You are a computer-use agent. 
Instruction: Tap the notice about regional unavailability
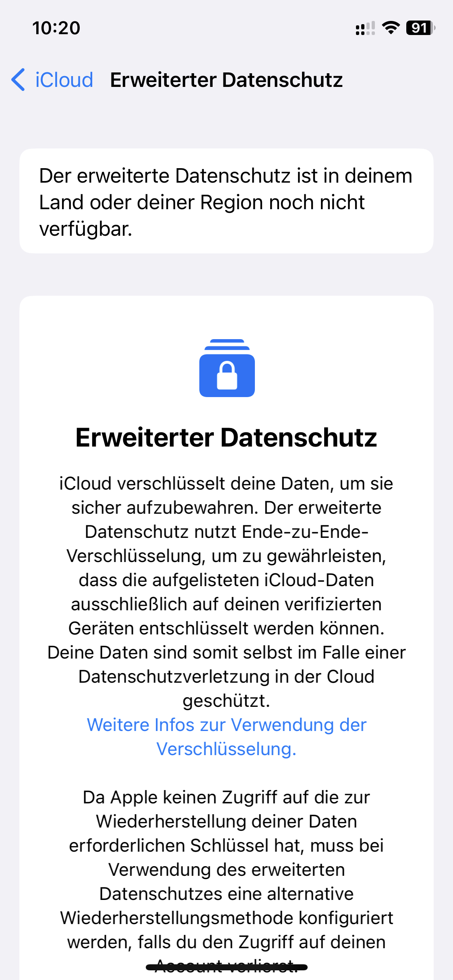tap(226, 201)
